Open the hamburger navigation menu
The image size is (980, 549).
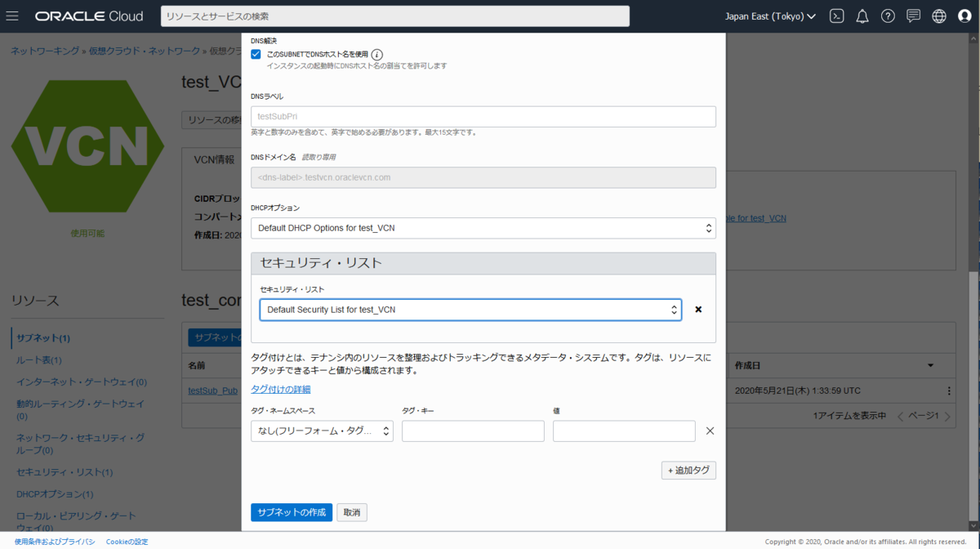tap(12, 16)
